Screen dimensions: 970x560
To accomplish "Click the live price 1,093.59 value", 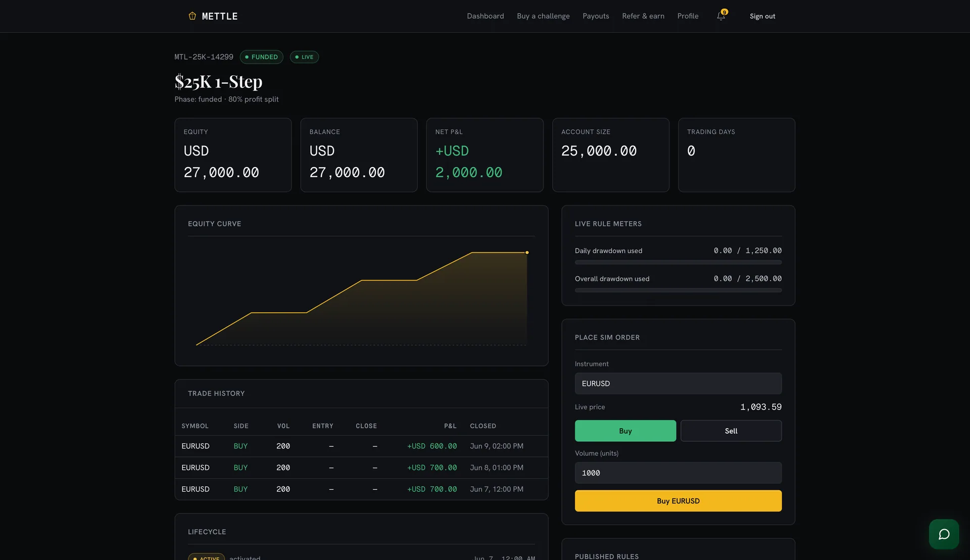I will coord(761,407).
